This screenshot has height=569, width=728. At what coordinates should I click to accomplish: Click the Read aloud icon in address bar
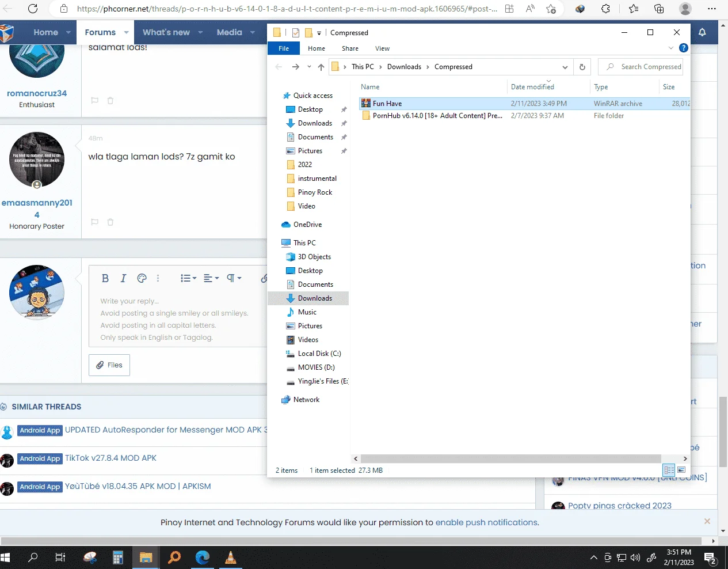tap(530, 9)
